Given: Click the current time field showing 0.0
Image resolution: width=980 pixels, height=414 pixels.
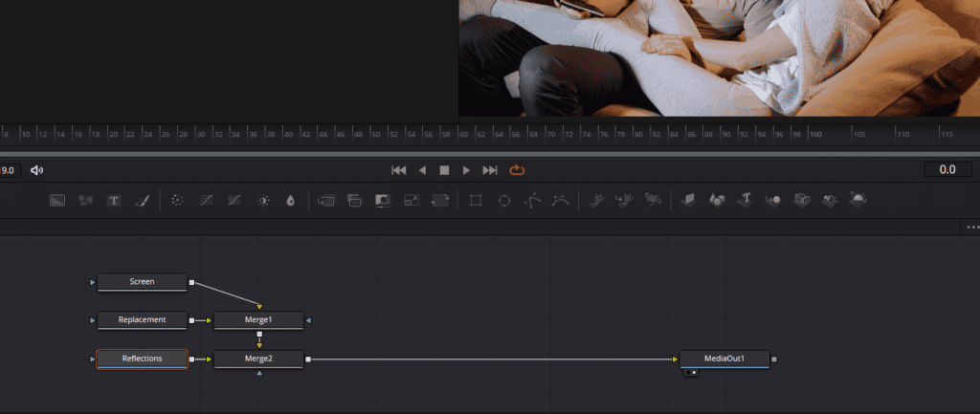Looking at the screenshot, I should pyautogui.click(x=947, y=170).
